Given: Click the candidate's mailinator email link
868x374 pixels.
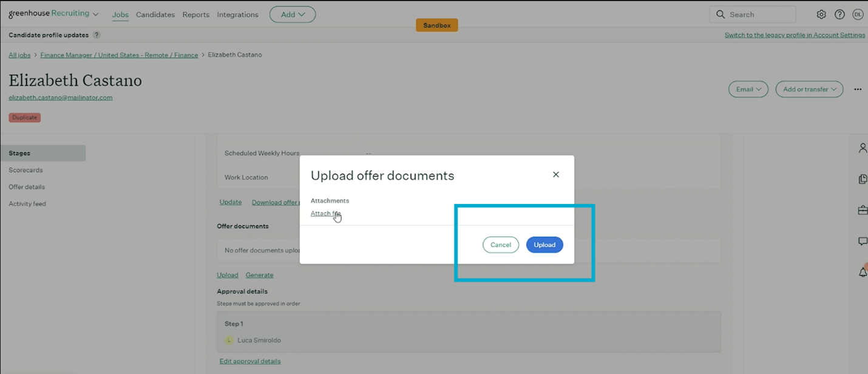Looking at the screenshot, I should [61, 98].
